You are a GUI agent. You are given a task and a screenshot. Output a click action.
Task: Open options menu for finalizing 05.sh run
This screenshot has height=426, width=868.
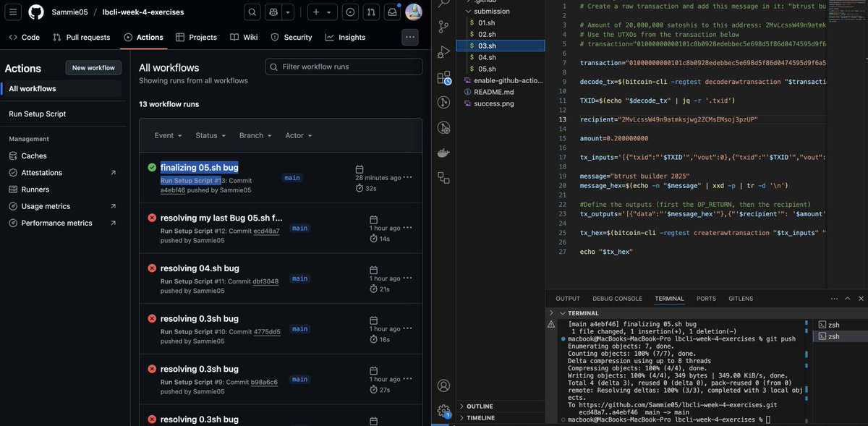coord(408,177)
